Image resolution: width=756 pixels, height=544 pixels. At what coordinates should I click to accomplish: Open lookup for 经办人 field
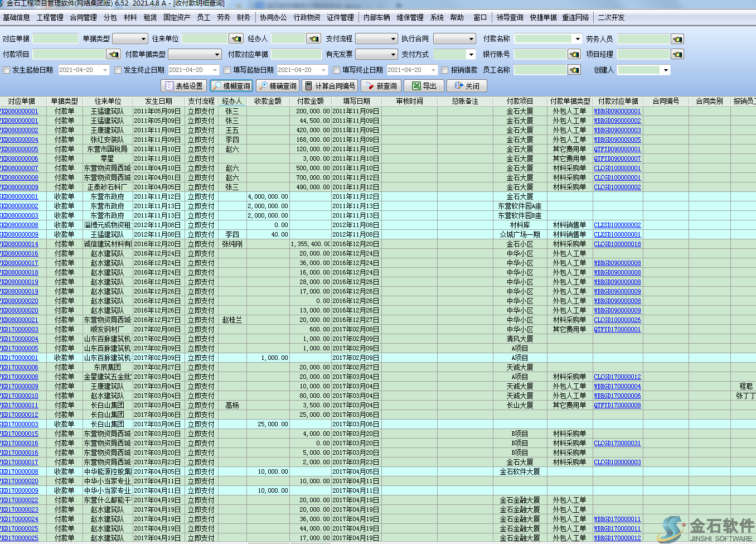[x=313, y=38]
